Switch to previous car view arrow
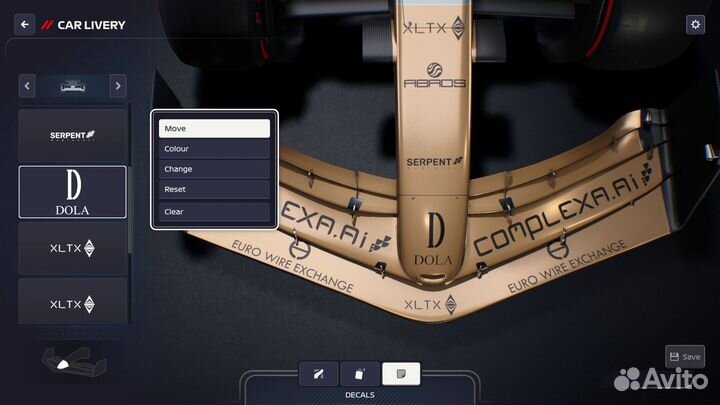The image size is (720, 405). click(27, 86)
